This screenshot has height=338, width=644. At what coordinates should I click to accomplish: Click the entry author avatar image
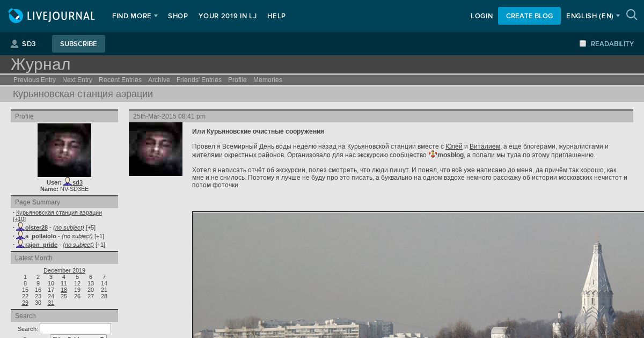(x=156, y=149)
